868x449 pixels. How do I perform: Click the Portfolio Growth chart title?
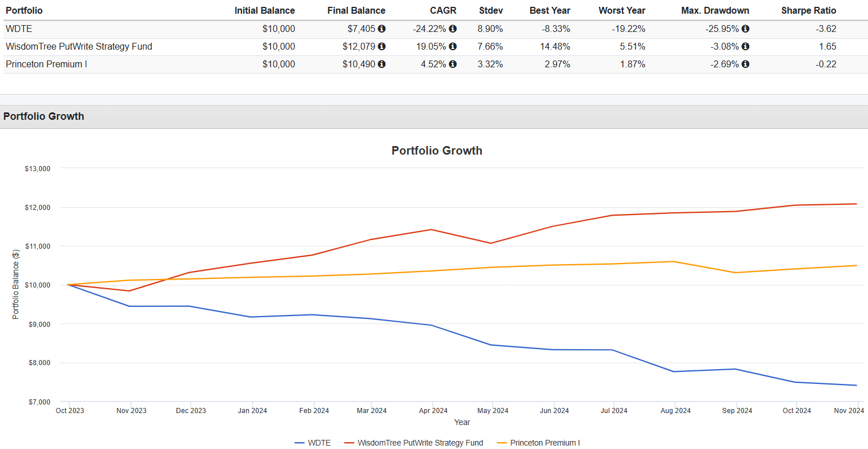437,151
